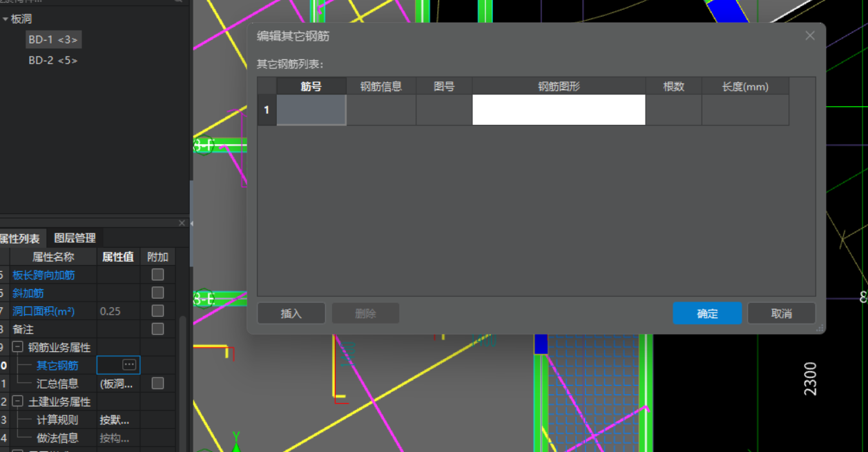
Task: Click the 长度(mm) cell in row 1
Action: click(x=745, y=110)
